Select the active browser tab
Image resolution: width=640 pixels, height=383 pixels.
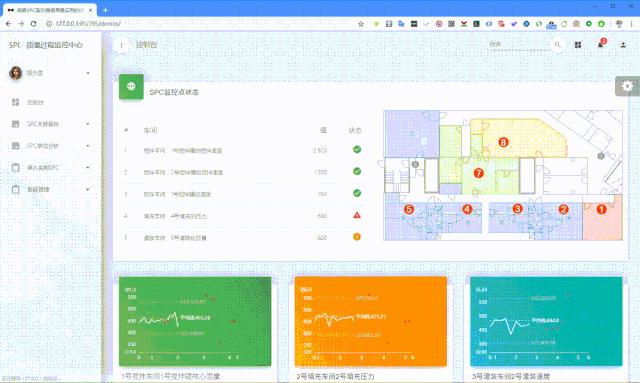point(49,10)
